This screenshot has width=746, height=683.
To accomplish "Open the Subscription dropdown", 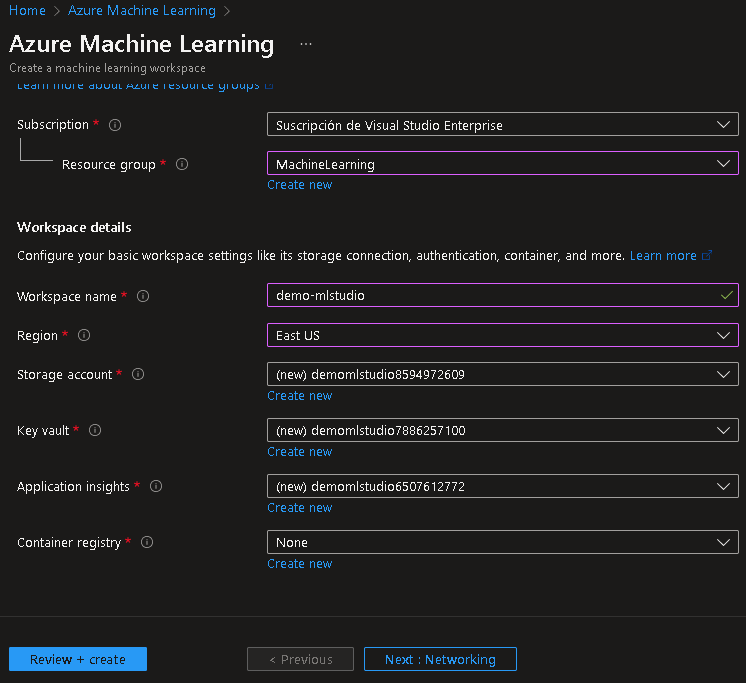I will point(502,125).
